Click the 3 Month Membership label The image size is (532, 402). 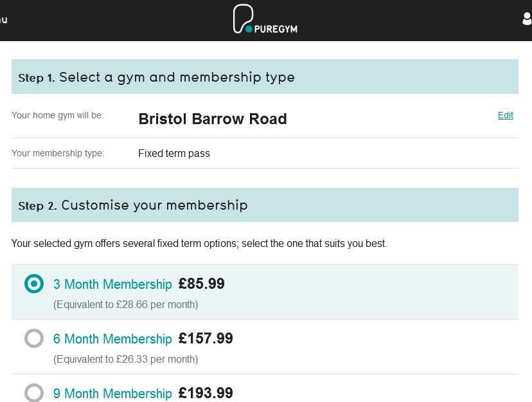[x=112, y=284]
